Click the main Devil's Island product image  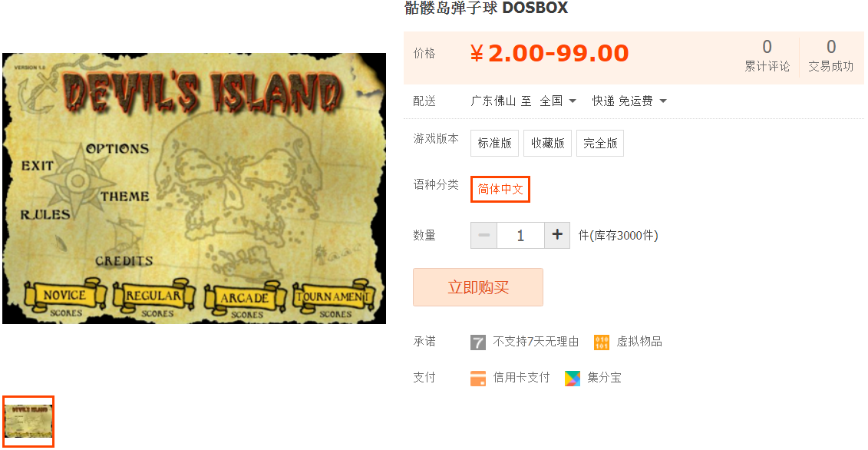click(194, 188)
